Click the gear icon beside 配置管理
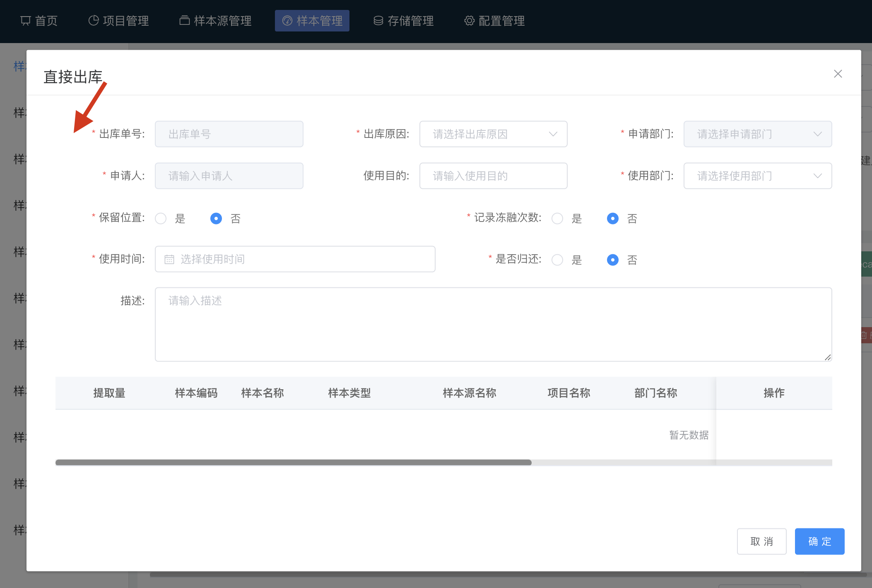Viewport: 872px width, 588px height. 469,21
